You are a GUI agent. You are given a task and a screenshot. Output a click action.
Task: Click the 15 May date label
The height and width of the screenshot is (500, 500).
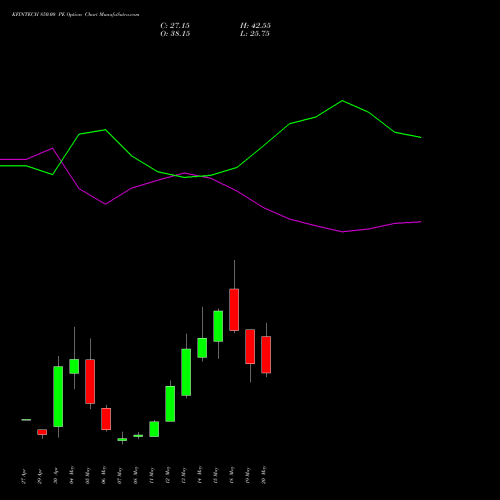coord(216,475)
